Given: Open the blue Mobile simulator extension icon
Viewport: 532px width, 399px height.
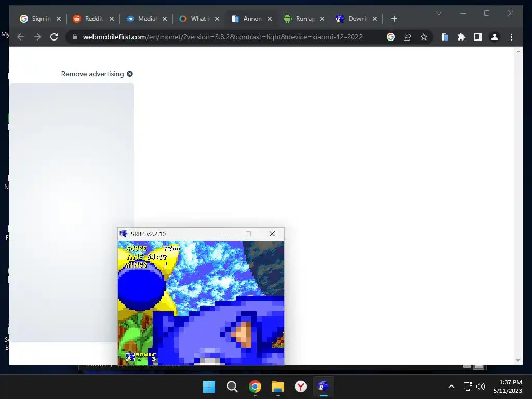Looking at the screenshot, I should pos(445,37).
